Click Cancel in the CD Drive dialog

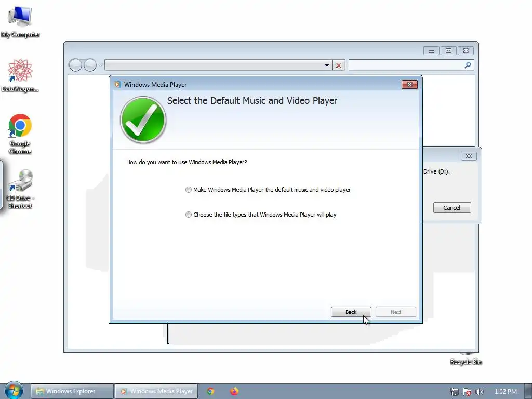tap(452, 208)
